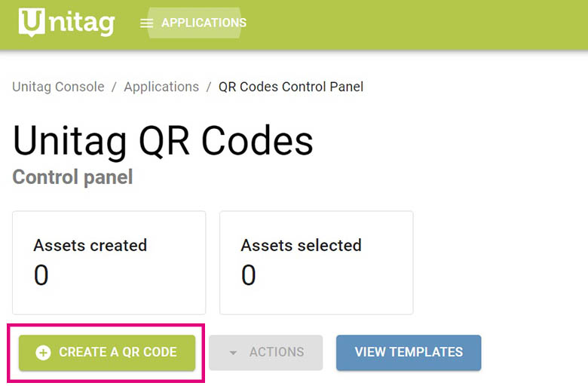Viewport: 588px width, 392px height.
Task: Go to Unitag Console breadcrumb
Action: coord(58,87)
